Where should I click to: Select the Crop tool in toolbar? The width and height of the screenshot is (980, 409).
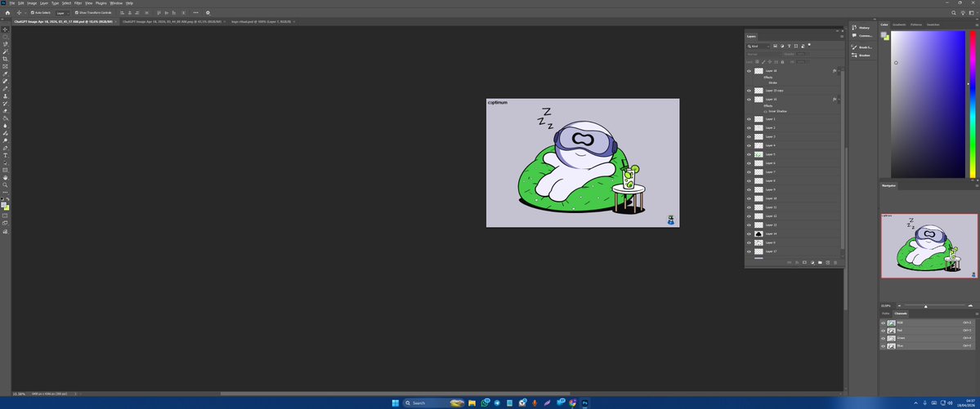[6, 59]
